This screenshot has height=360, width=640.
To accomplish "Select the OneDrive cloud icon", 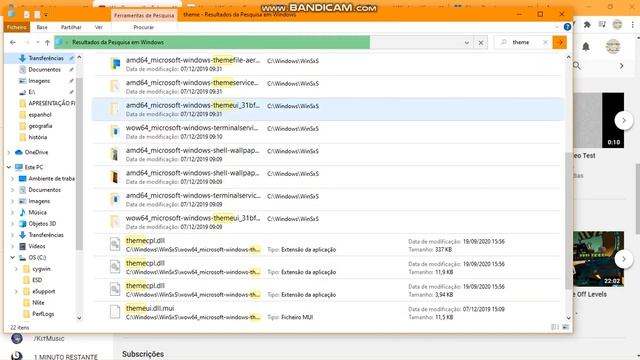I will coord(18,152).
